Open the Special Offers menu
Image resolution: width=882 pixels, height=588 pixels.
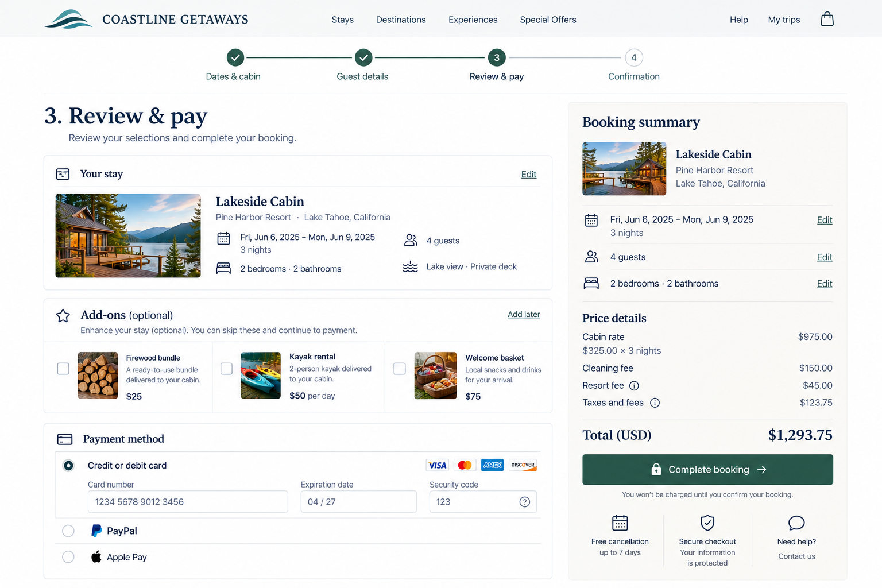(548, 20)
